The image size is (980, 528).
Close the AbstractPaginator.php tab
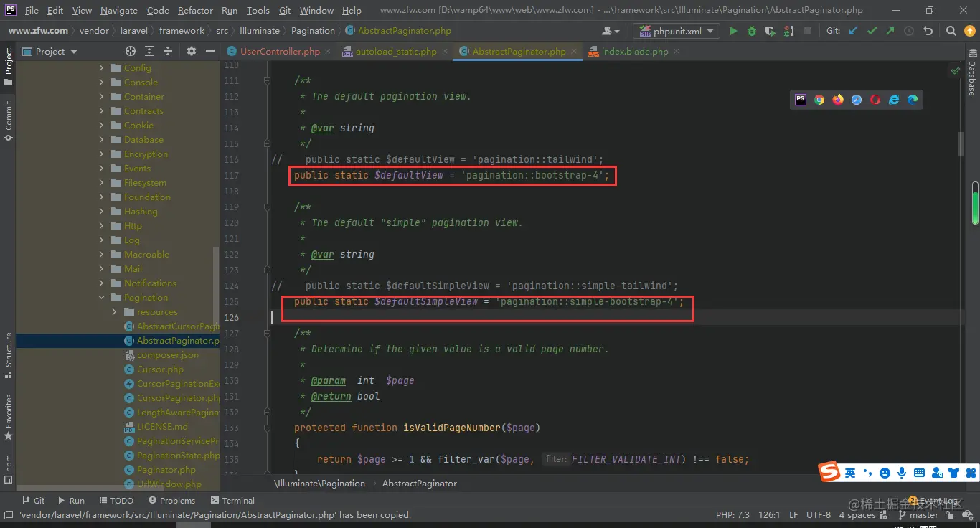(x=574, y=52)
